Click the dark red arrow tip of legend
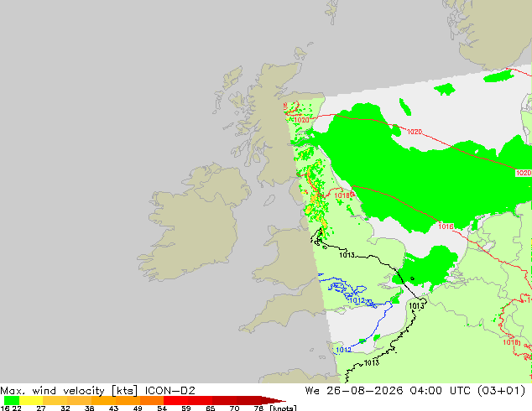Image resolution: width=532 pixels, height=411 pixels. pos(274,400)
